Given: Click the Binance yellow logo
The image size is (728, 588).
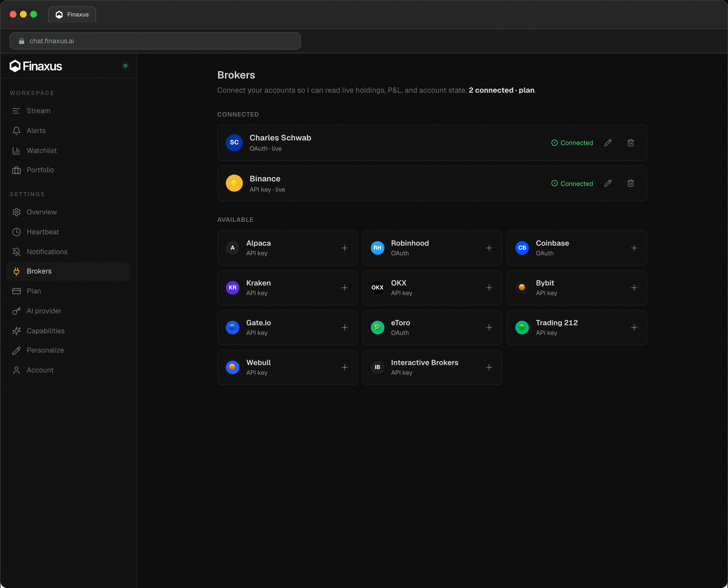Looking at the screenshot, I should point(234,183).
